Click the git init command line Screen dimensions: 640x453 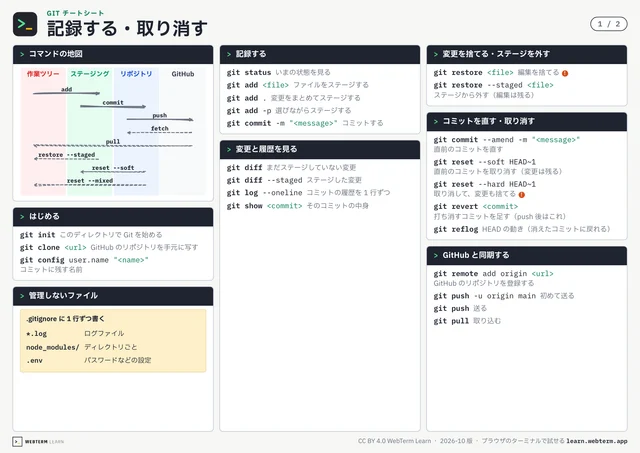pos(91,235)
